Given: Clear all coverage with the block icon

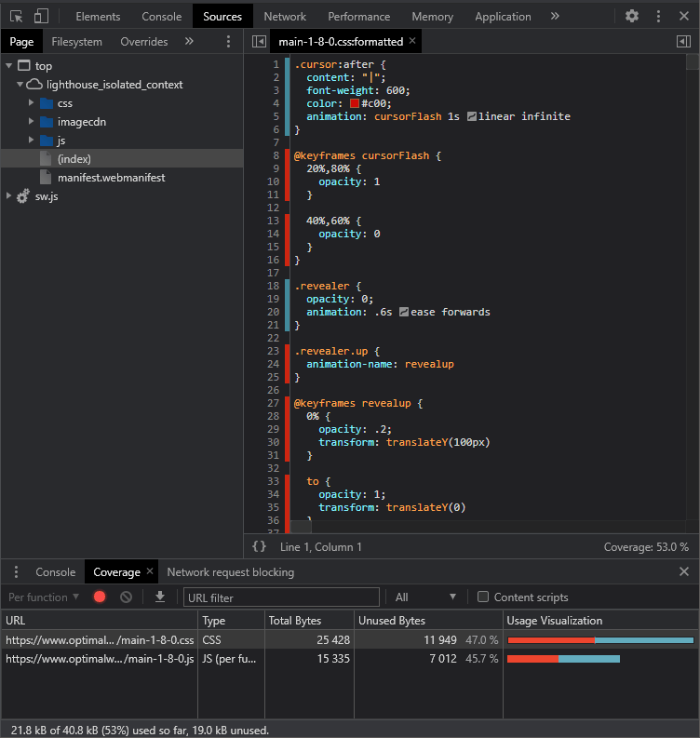Looking at the screenshot, I should click(126, 597).
